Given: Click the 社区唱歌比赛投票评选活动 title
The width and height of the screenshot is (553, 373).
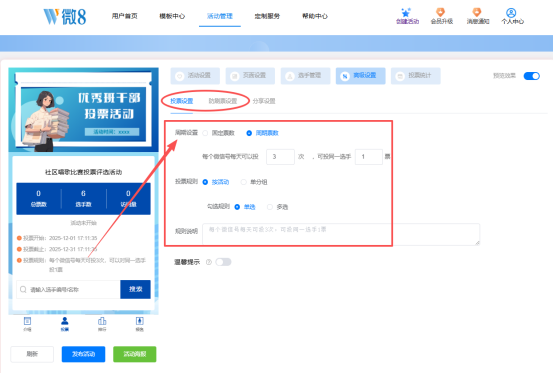Looking at the screenshot, I should 84,172.
